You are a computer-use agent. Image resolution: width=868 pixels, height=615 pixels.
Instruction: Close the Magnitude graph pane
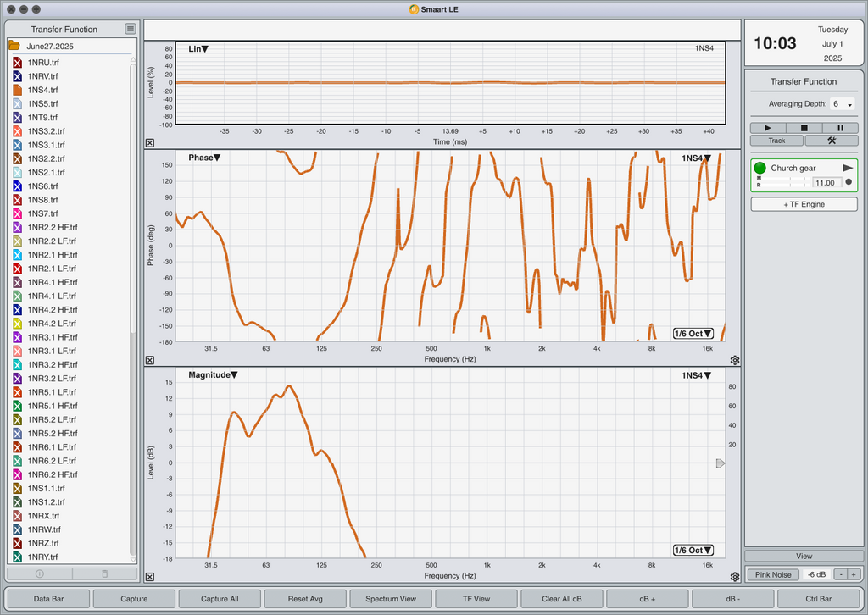(150, 577)
